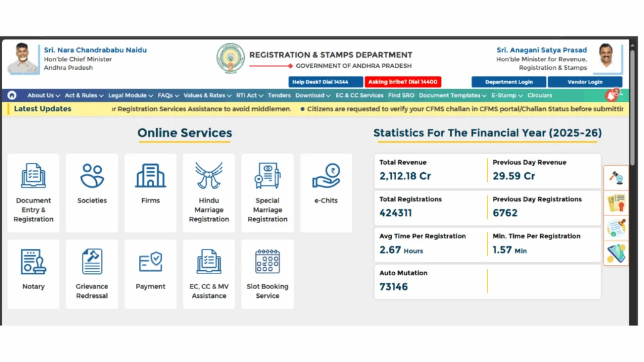Open the notification bell icon
Screen dimensions: 644x362
[611, 96]
